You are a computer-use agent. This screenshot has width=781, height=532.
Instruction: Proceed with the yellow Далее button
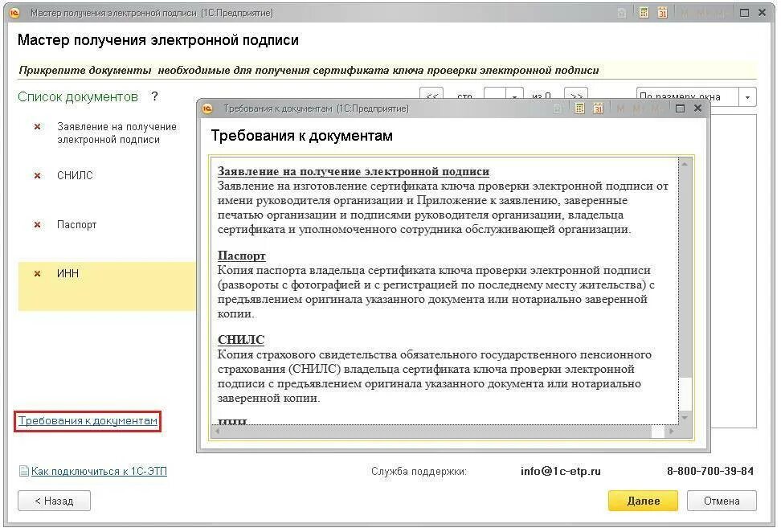pos(643,501)
